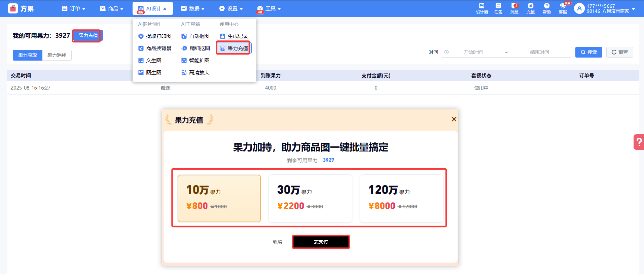This screenshot has width=644, height=274.
Task: Click 取消 to cancel recharge
Action: pos(278,242)
